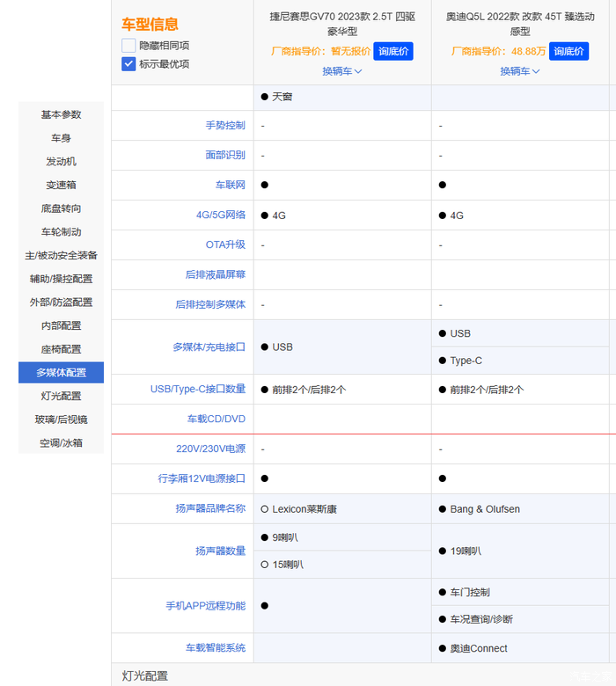Expand 换辆车 dropdown for Audi Q5L
This screenshot has width=616, height=686.
519,71
